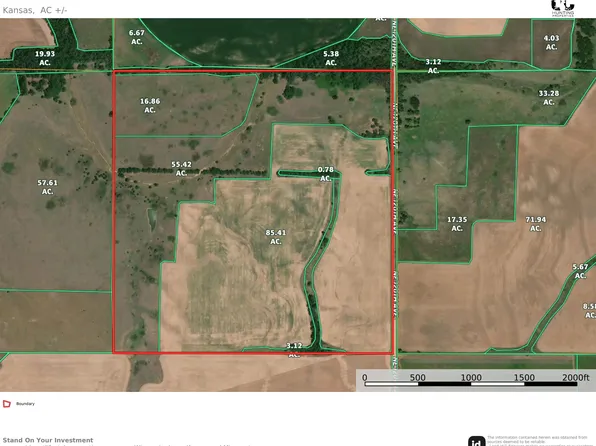
Task: Click the '5.67 AC.' parcel label
Action: tap(580, 271)
